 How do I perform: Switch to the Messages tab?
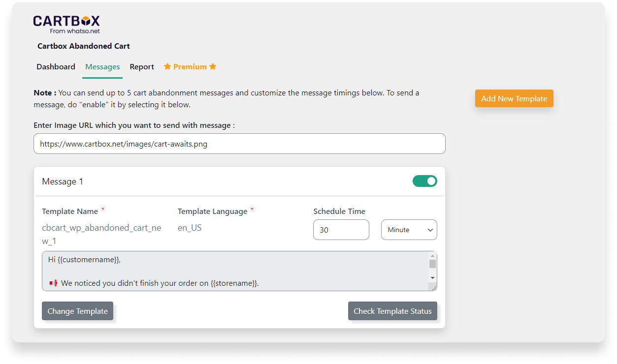tap(102, 67)
